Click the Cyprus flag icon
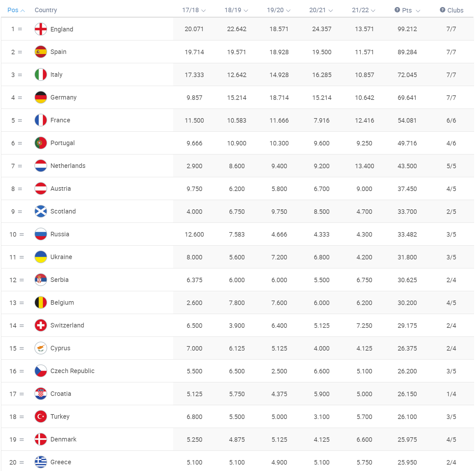The height and width of the screenshot is (471, 476). coord(41,348)
